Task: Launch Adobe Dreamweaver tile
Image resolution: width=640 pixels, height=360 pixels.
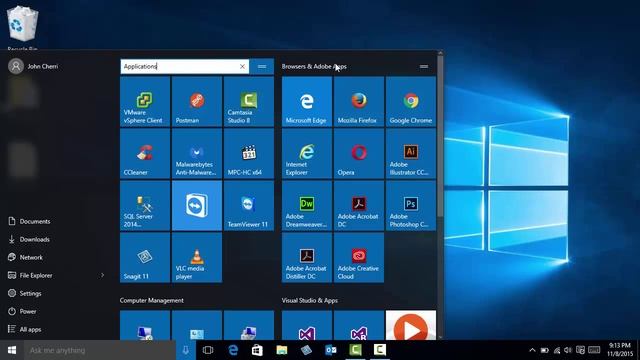Action: (x=307, y=205)
